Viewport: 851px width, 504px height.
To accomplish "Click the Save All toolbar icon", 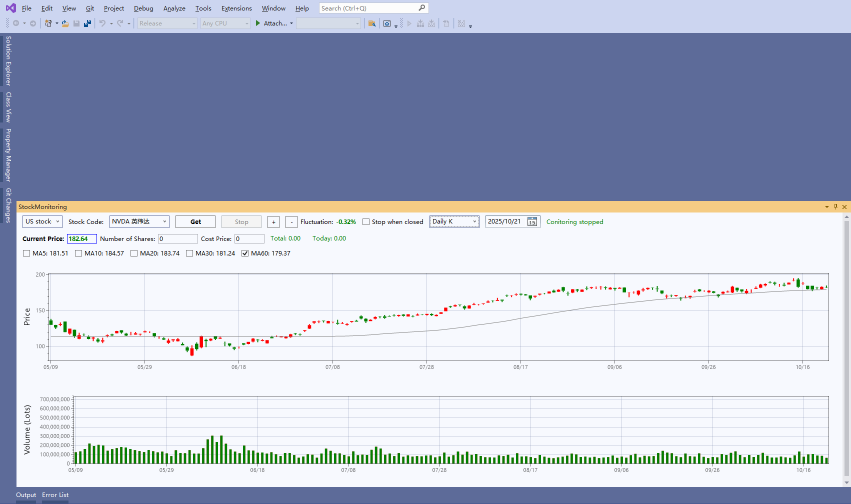I will tap(87, 23).
